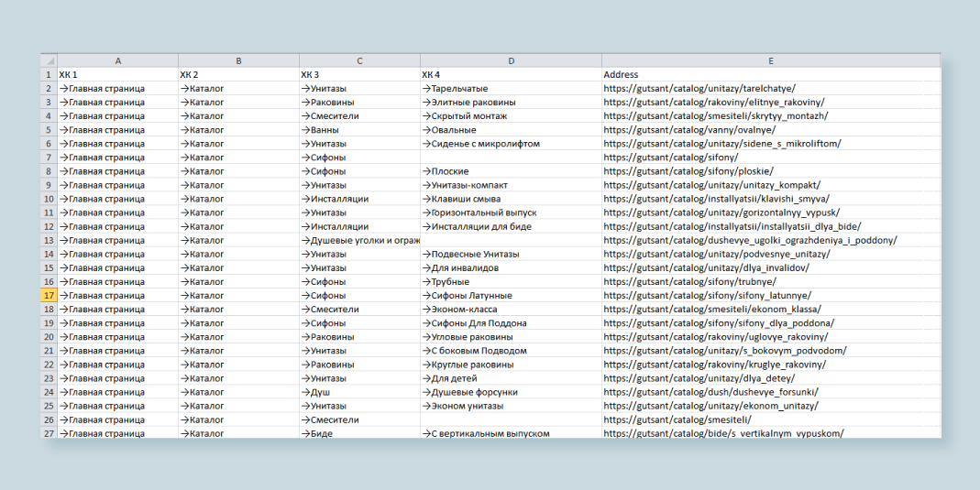Select row 26 header
Image resolution: width=980 pixels, height=490 pixels.
(49, 419)
